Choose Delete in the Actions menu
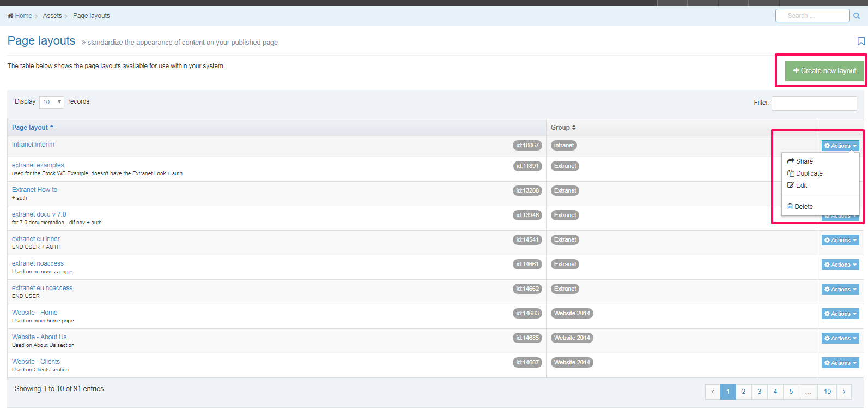The image size is (868, 408). tap(803, 207)
